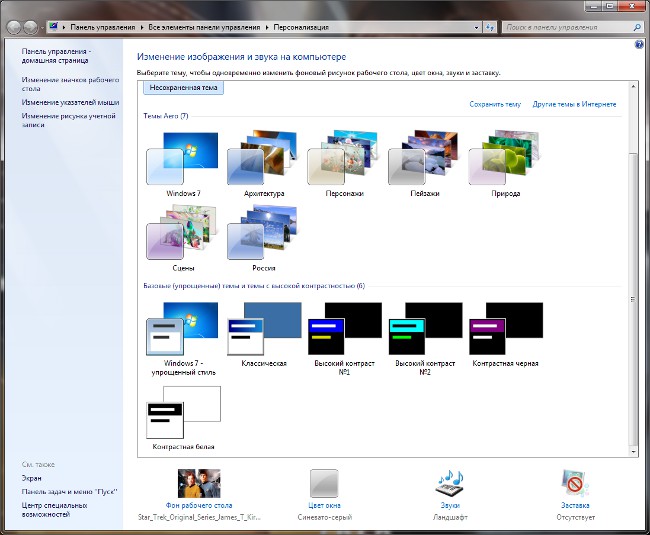This screenshot has height=535, width=650.
Task: Select the Россия theme
Action: [264, 238]
